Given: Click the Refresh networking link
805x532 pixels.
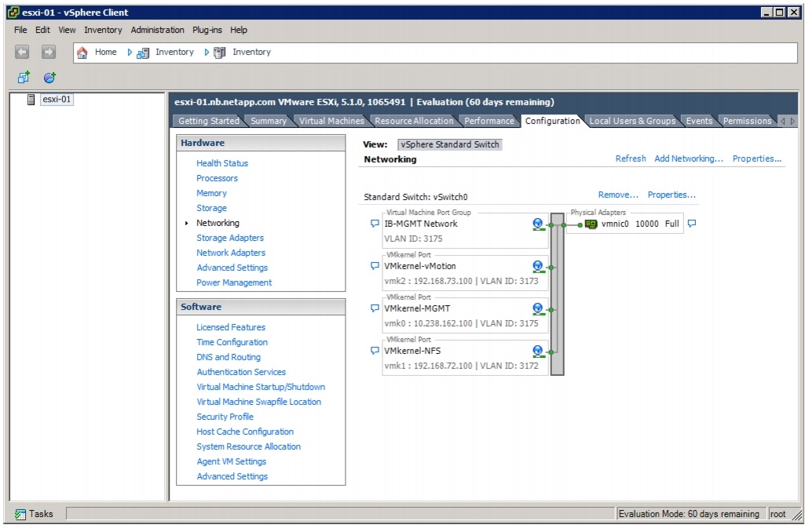Looking at the screenshot, I should (631, 159).
